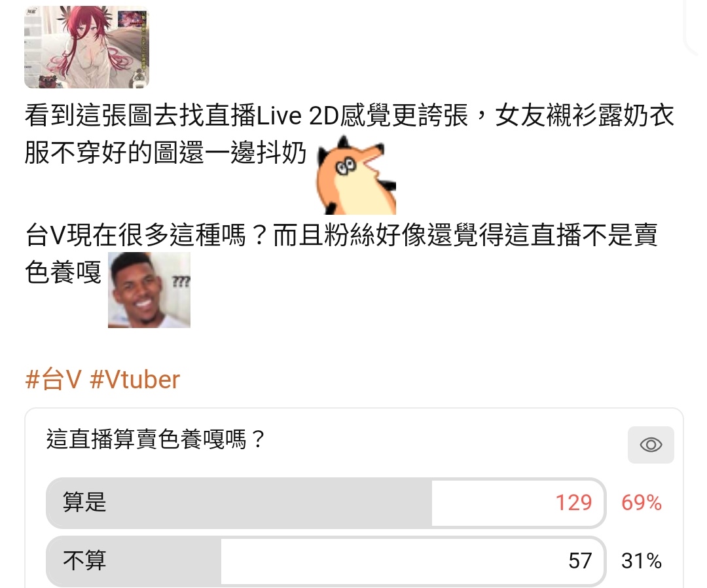Click the text line "服不穿好的圖還一邊抖奶"
This screenshot has height=588, width=707.
pos(166,153)
